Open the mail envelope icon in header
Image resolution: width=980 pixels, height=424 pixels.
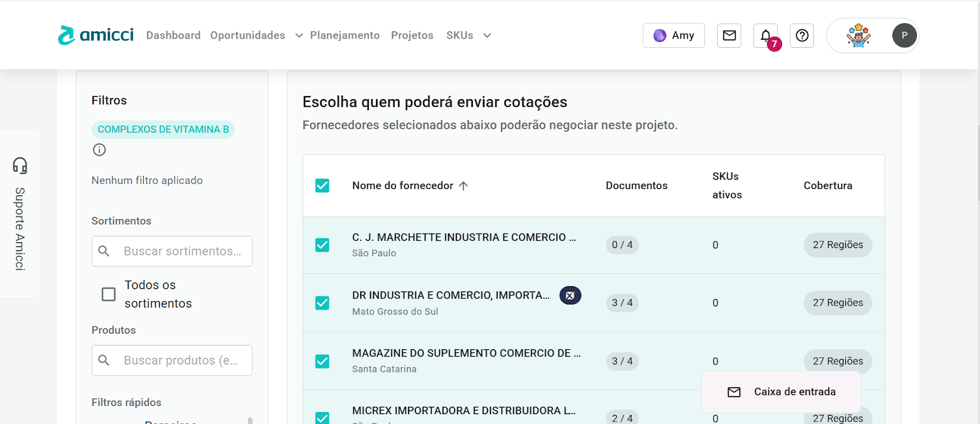729,36
